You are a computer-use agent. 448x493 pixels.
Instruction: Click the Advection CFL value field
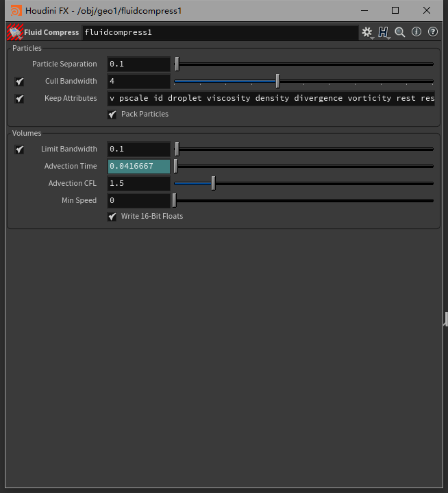coord(138,183)
